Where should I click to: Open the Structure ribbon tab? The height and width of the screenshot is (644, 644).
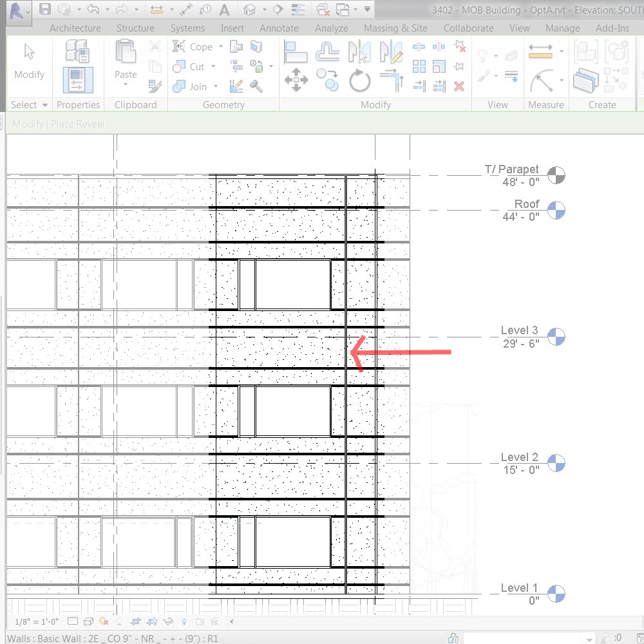(x=135, y=28)
